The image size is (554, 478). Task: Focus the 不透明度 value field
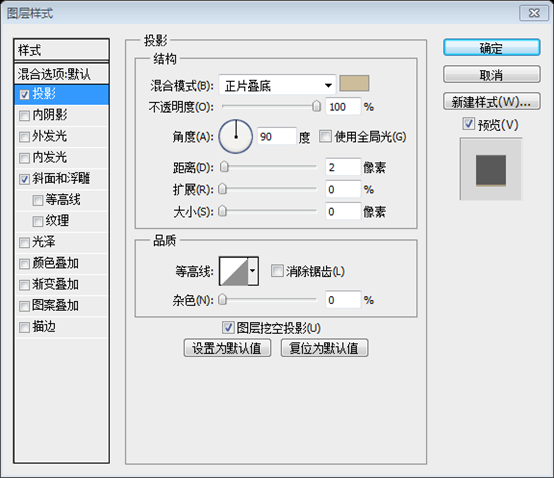343,106
